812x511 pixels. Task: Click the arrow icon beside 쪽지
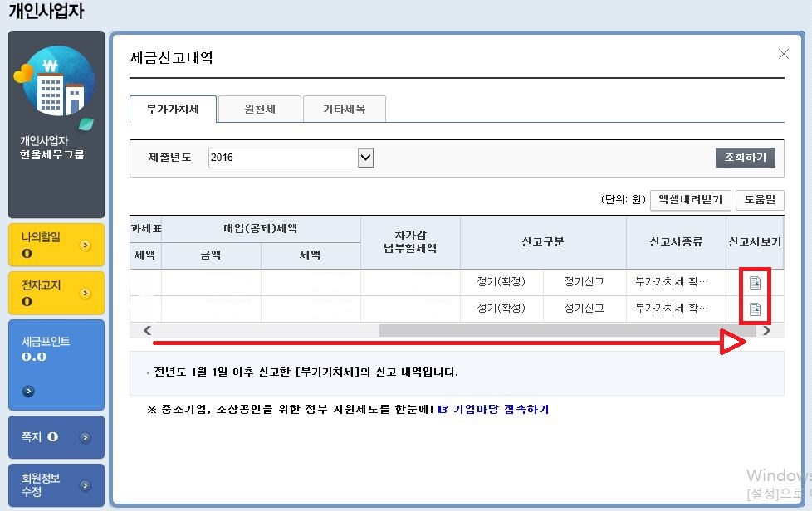click(x=85, y=437)
